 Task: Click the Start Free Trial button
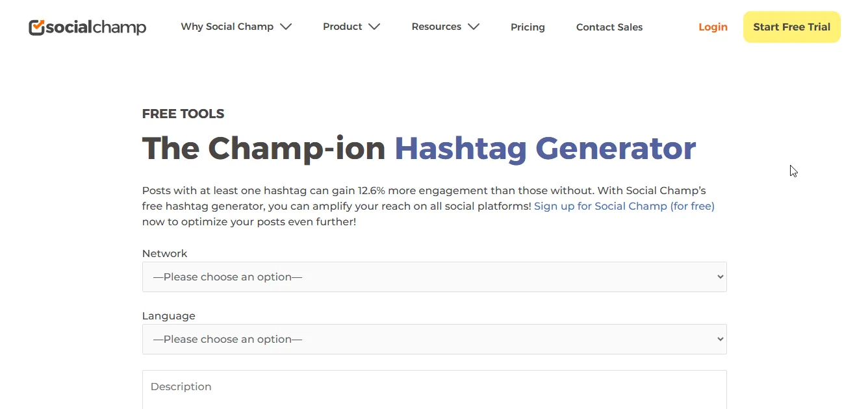(791, 27)
